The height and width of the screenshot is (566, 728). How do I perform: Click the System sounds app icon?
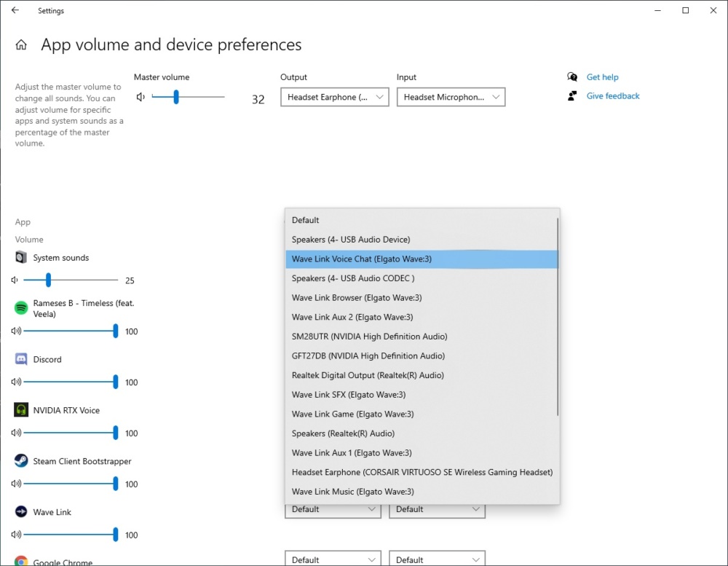(21, 257)
